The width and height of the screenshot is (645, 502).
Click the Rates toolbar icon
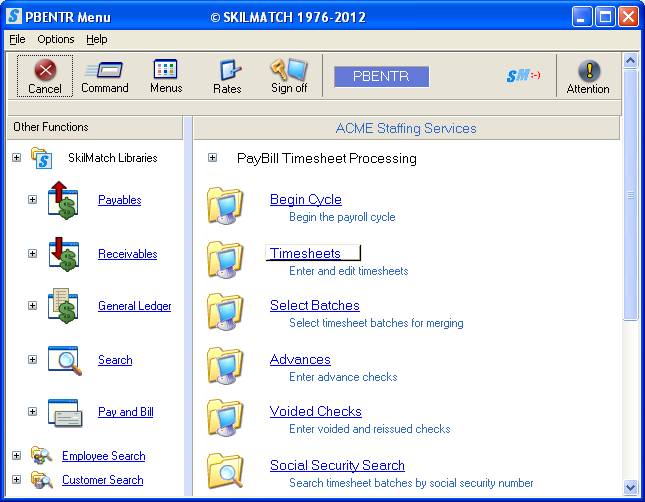tap(229, 70)
